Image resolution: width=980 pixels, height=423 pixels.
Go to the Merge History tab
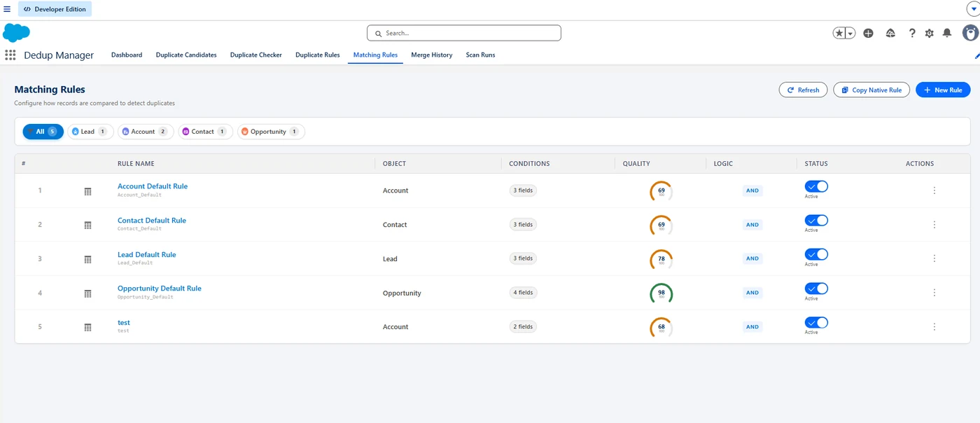[432, 55]
